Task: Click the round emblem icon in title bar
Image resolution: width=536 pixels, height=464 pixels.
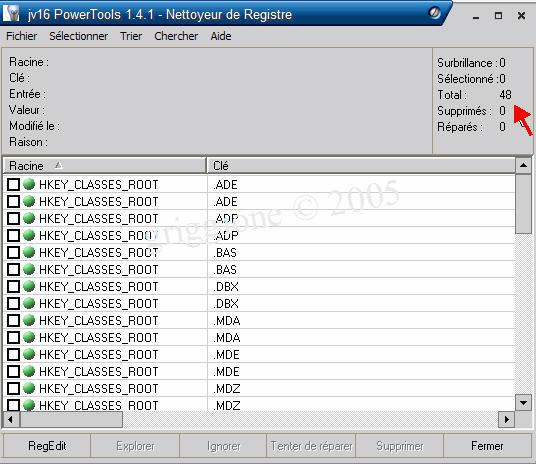Action: [434, 13]
